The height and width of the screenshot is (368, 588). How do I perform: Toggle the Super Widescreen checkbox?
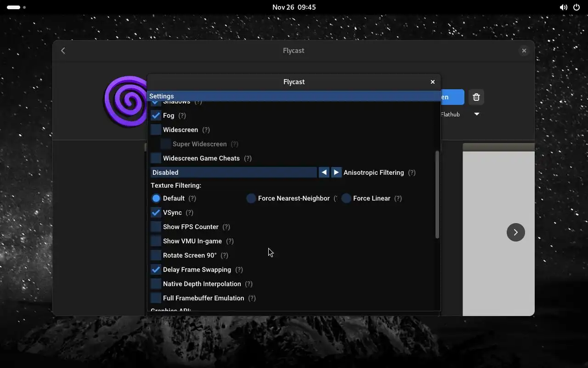[165, 144]
